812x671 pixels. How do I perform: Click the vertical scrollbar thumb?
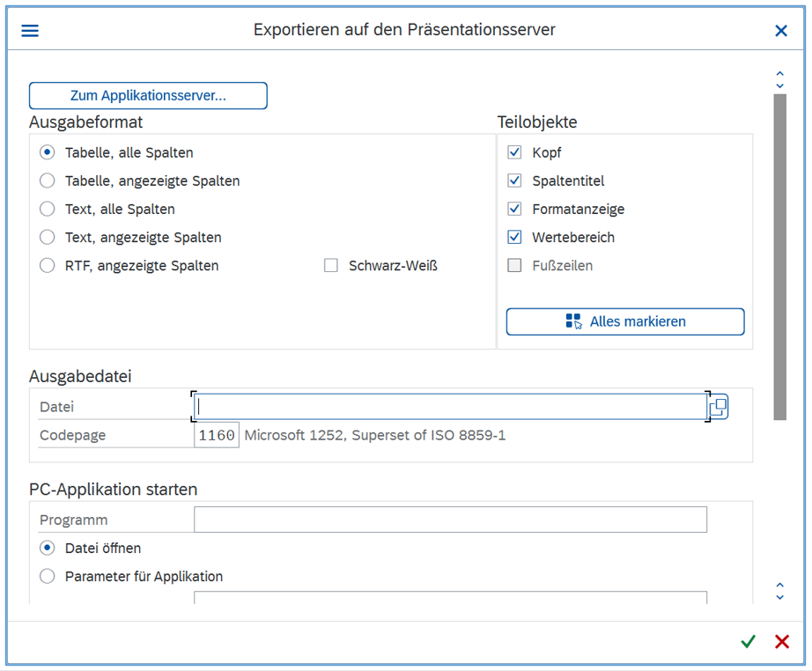(x=779, y=255)
